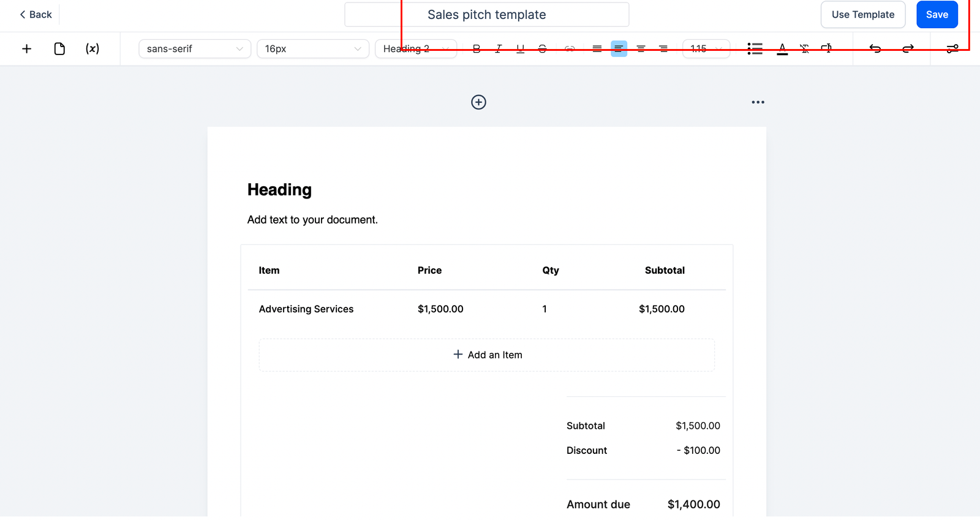Click the circled plus above the page

point(478,102)
